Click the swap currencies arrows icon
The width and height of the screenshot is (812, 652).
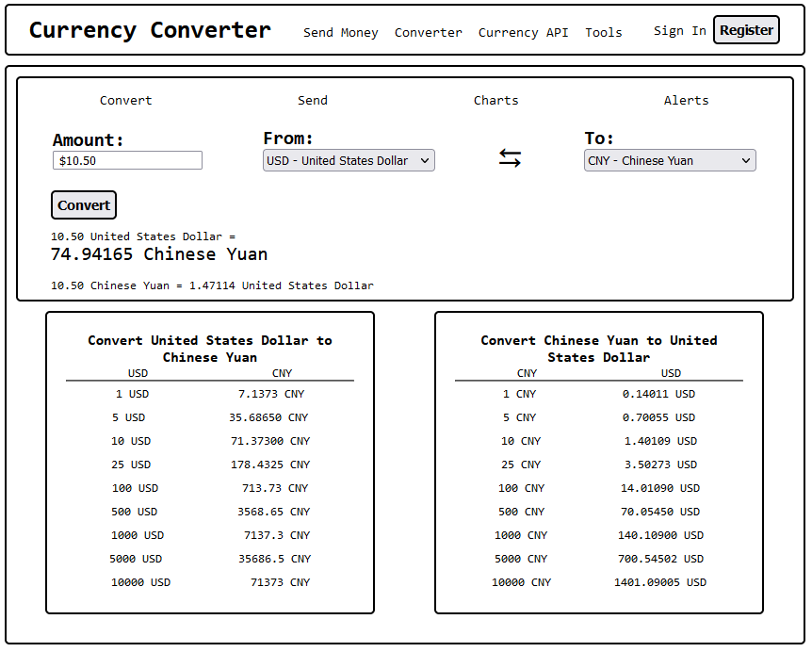[510, 158]
